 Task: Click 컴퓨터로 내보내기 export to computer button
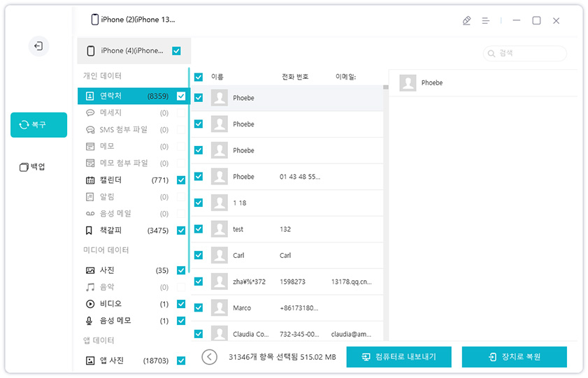click(399, 357)
